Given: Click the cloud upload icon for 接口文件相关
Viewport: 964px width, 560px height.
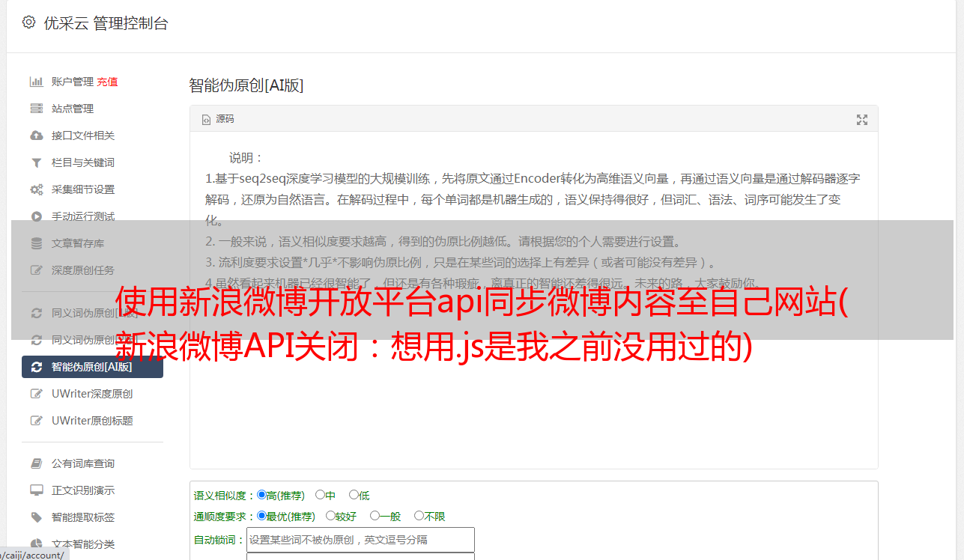Looking at the screenshot, I should [x=36, y=136].
